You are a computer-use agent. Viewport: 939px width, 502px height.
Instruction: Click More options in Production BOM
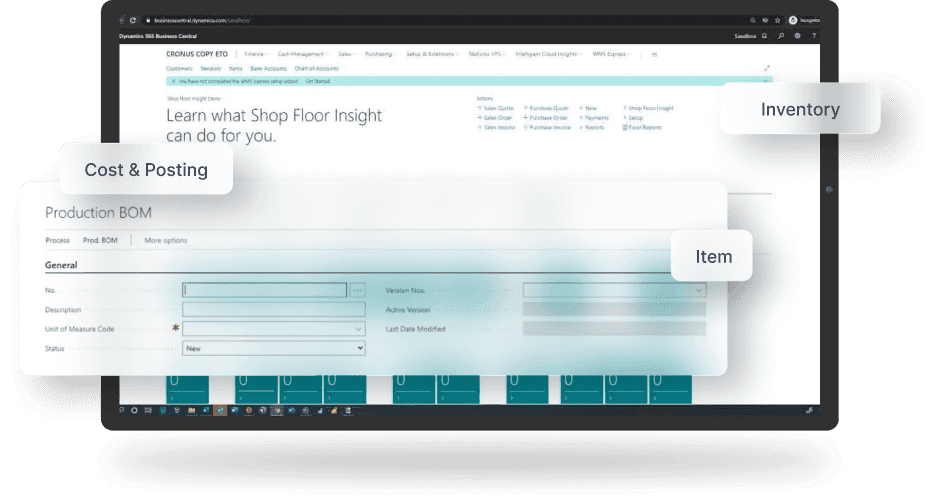click(x=166, y=240)
